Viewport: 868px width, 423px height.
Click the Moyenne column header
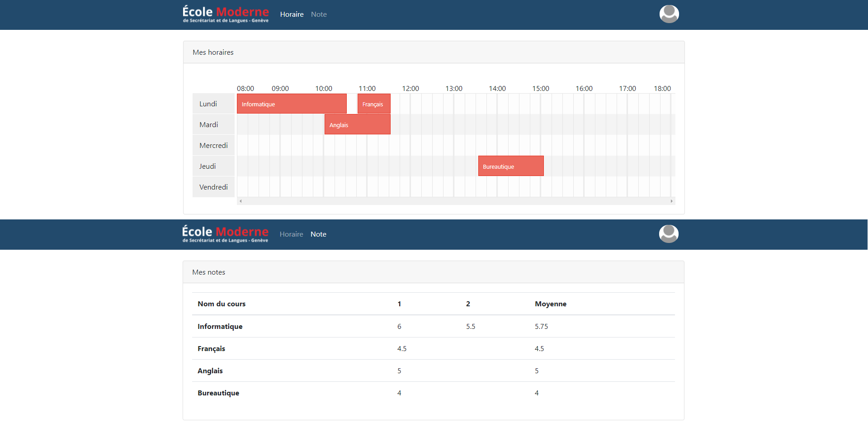550,304
